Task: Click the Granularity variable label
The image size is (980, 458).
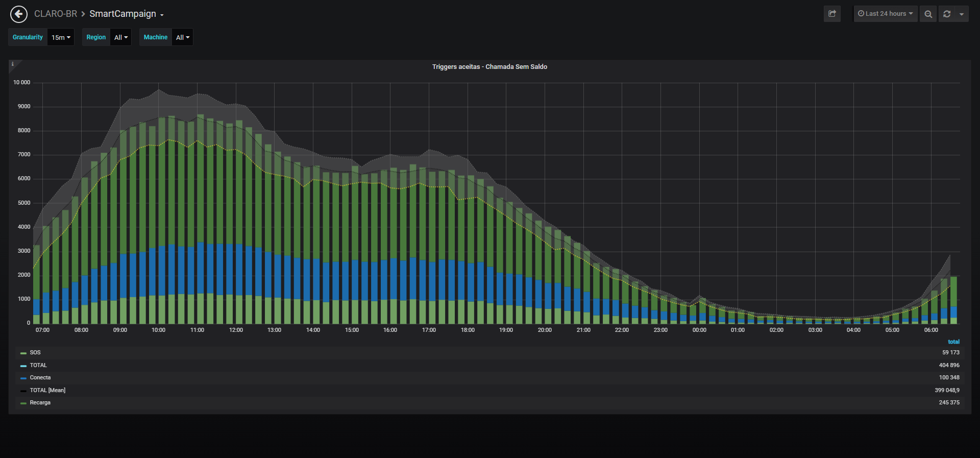Action: coord(28,37)
